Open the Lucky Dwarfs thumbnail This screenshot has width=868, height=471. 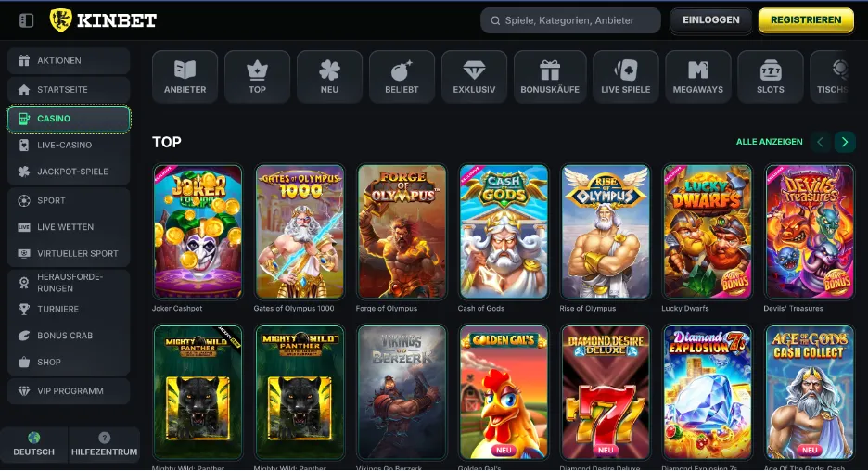coord(708,232)
